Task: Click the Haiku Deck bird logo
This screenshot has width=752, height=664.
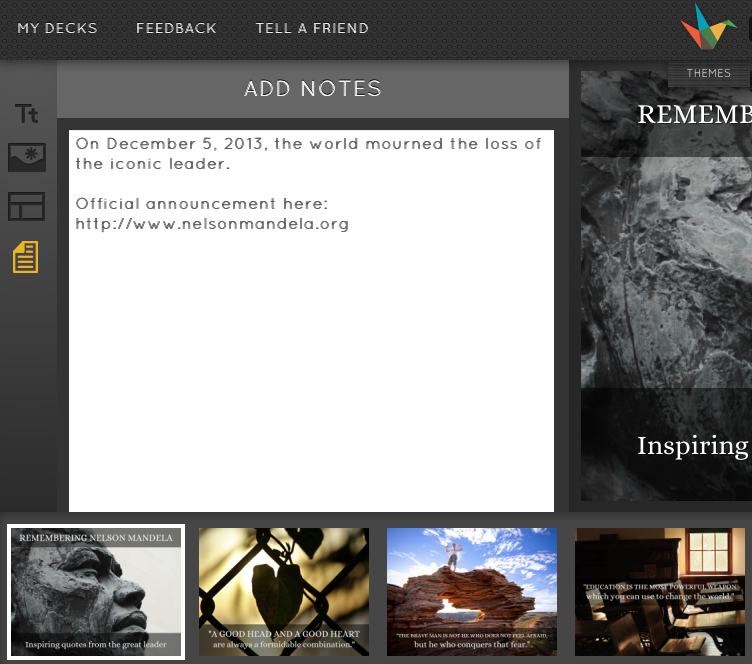Action: (x=708, y=26)
